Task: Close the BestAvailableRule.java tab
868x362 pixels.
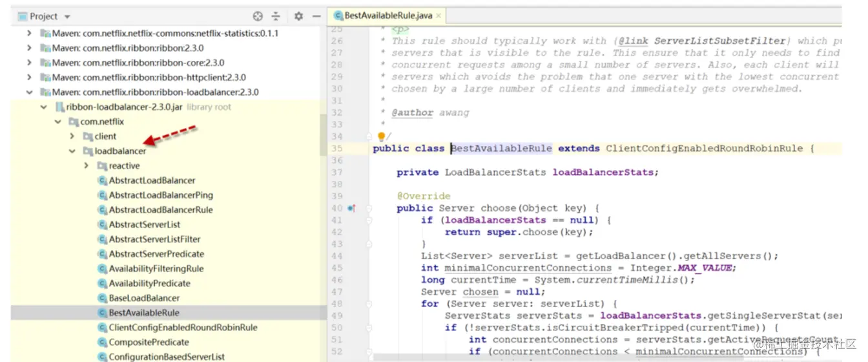Action: tap(439, 16)
